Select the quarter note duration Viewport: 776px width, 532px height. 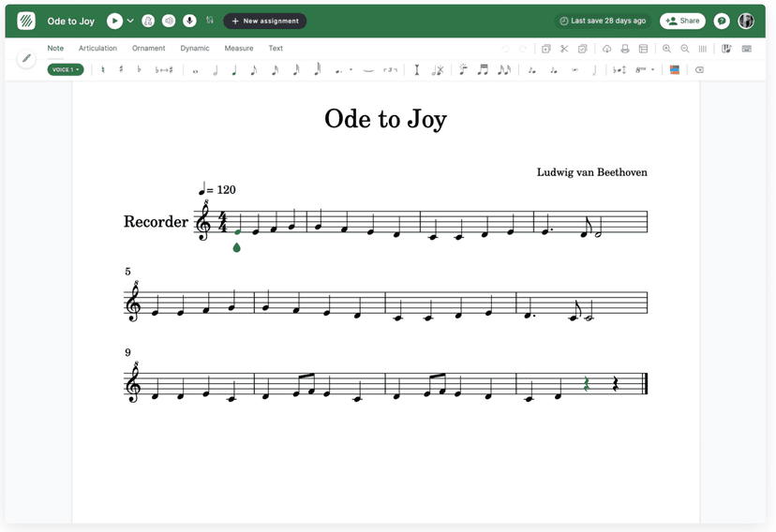tap(234, 70)
